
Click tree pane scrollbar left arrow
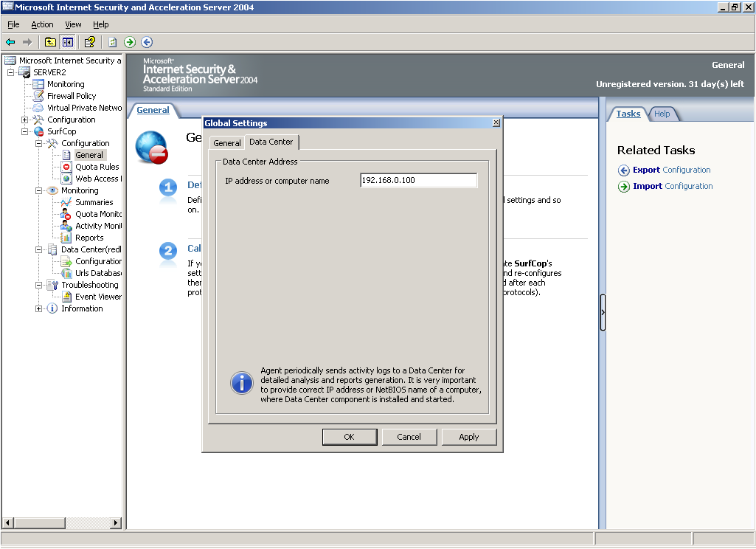tap(7, 523)
